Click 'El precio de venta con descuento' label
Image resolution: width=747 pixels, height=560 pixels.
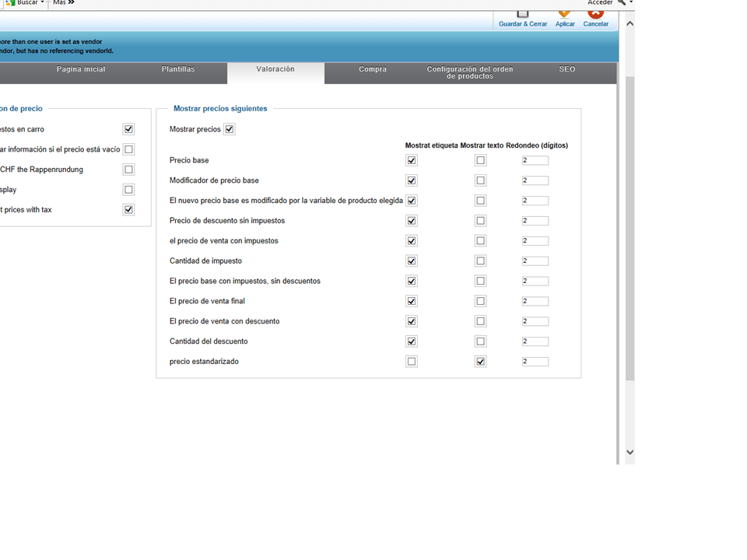224,321
